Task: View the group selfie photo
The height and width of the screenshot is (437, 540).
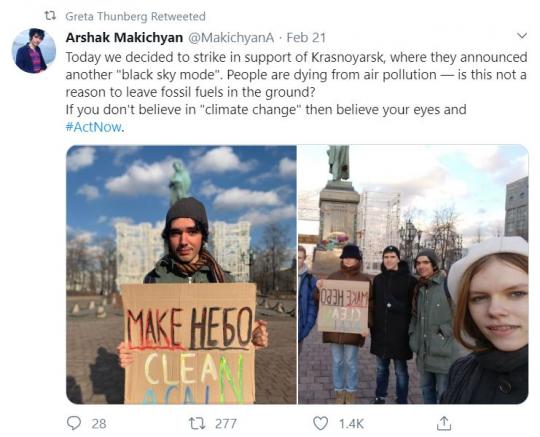Action: pyautogui.click(x=413, y=274)
